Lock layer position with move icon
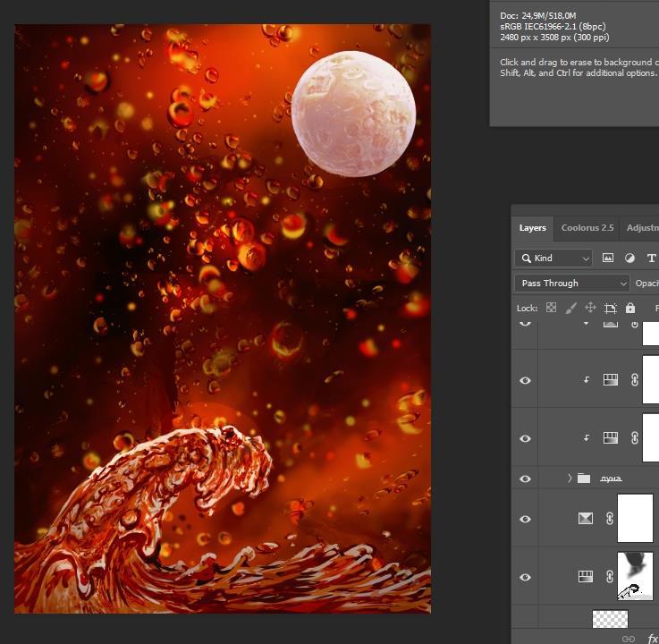659x644 pixels. coord(590,308)
